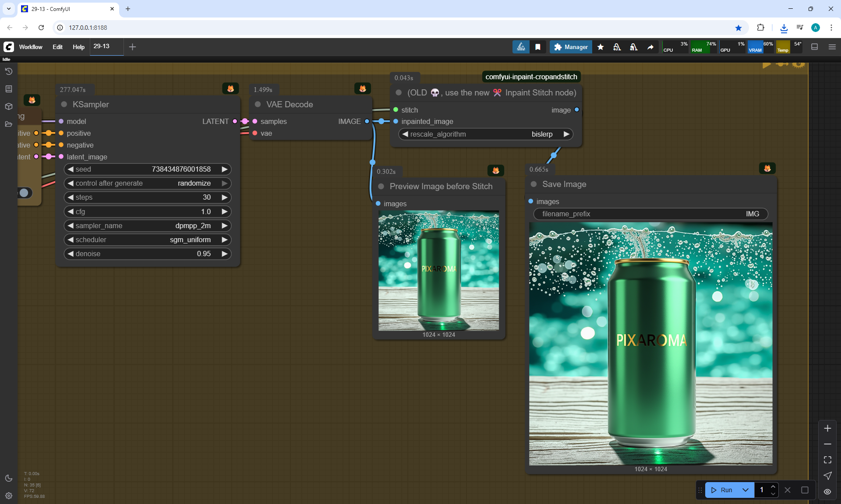Click the Manager button

point(571,47)
